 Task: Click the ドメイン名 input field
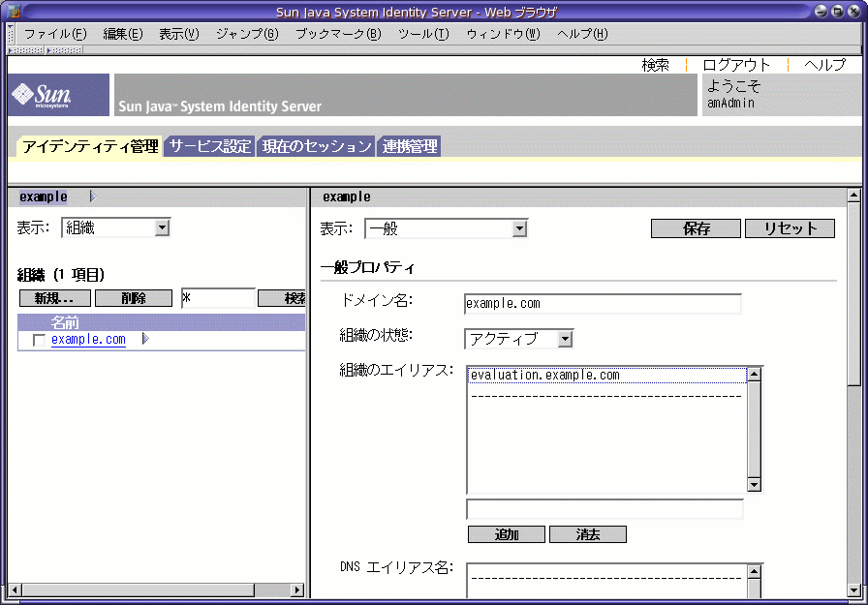coord(603,304)
